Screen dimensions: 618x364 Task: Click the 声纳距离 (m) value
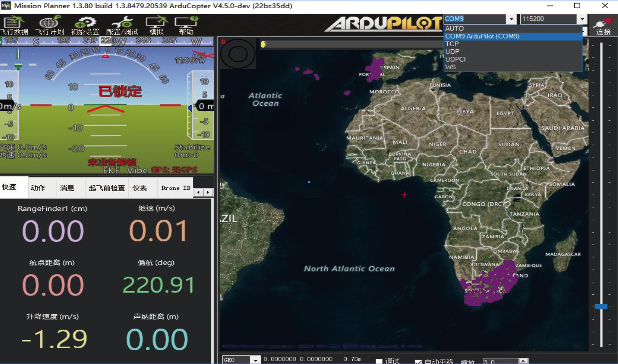157,339
